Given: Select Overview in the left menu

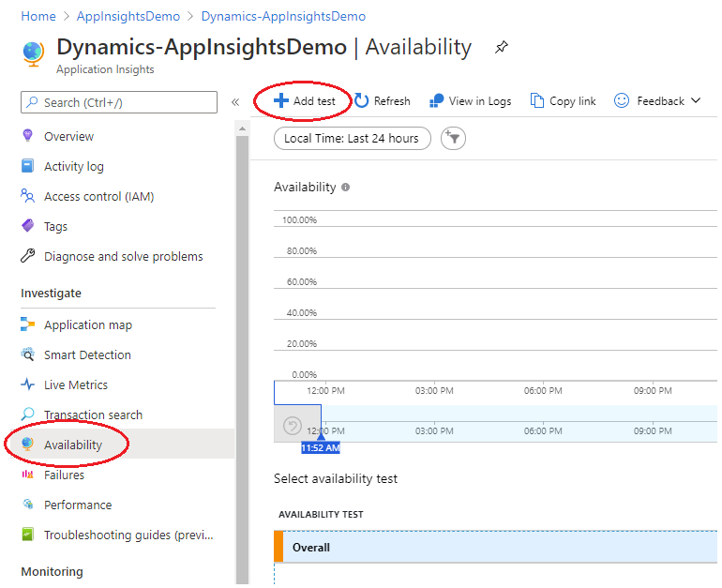Looking at the screenshot, I should tap(68, 136).
